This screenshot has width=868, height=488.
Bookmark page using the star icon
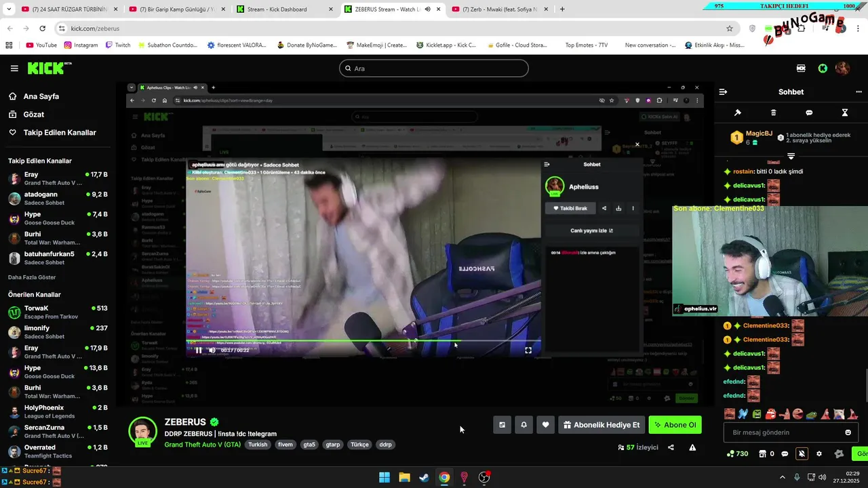(x=730, y=28)
